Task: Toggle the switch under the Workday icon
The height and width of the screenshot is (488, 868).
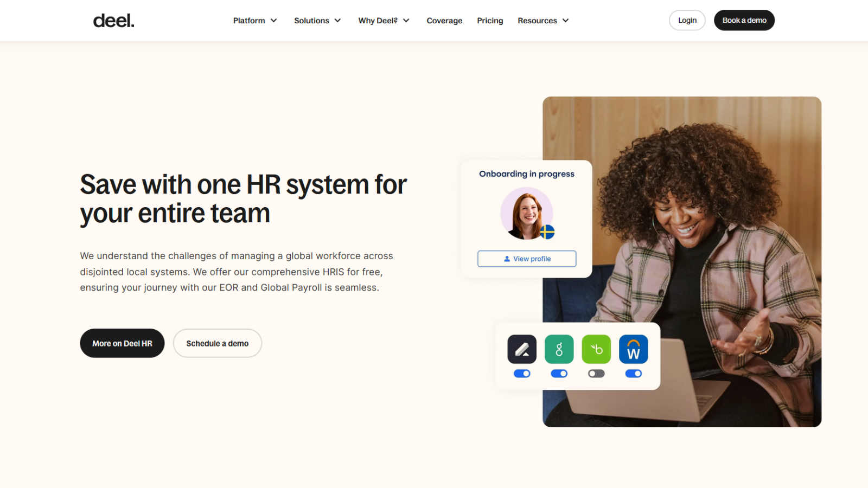Action: [x=633, y=374]
